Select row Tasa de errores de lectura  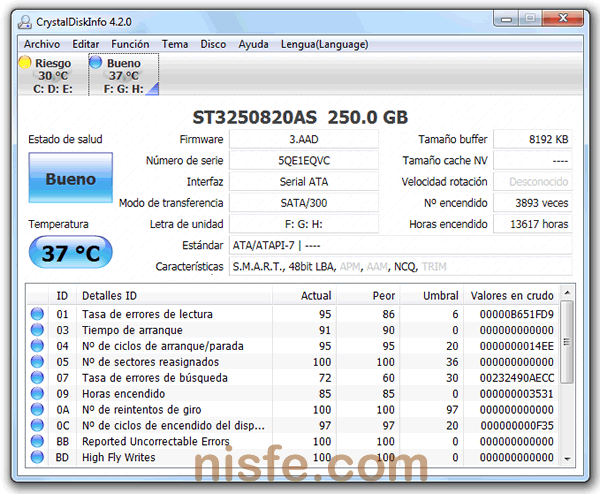click(293, 314)
